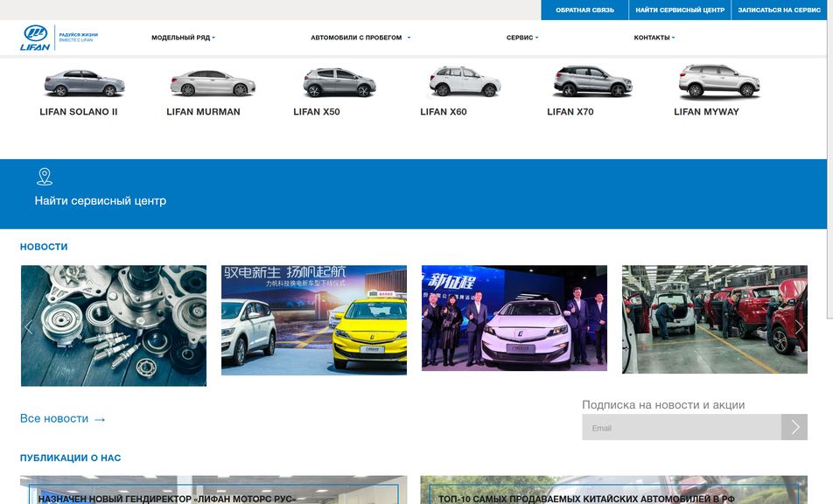Click the Новости section heading
The image size is (833, 504).
tap(44, 247)
